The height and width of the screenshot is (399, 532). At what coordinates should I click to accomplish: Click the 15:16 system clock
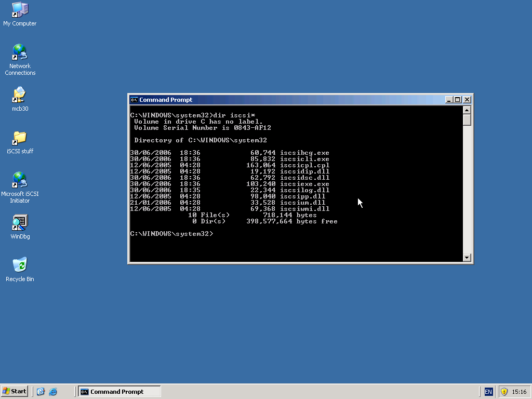(x=519, y=392)
